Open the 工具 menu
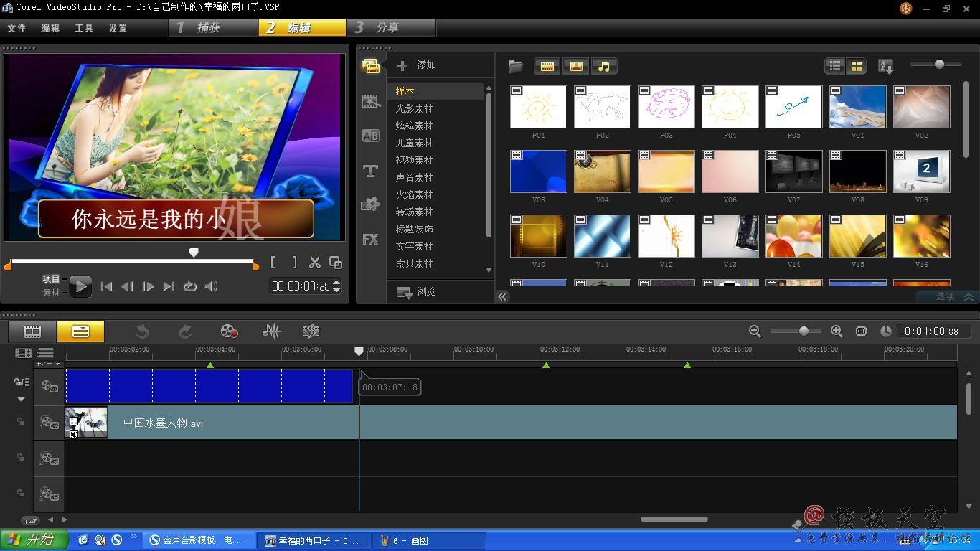980x551 pixels. [84, 28]
